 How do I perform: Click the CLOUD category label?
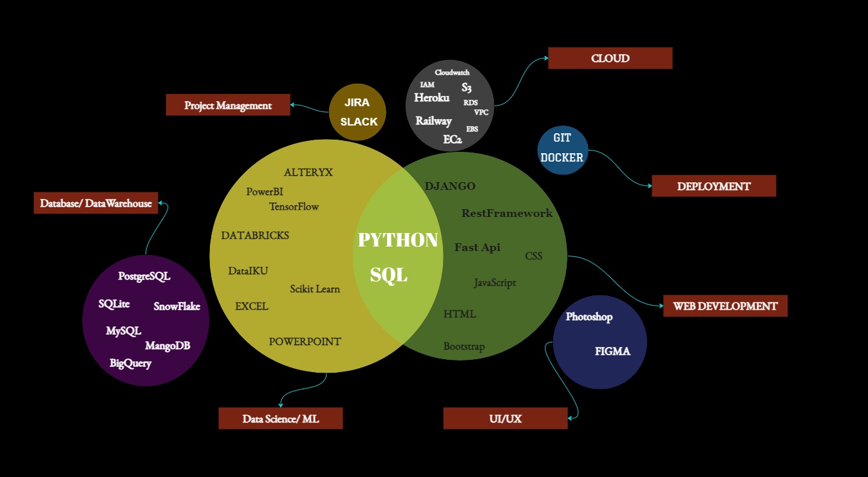pyautogui.click(x=610, y=58)
